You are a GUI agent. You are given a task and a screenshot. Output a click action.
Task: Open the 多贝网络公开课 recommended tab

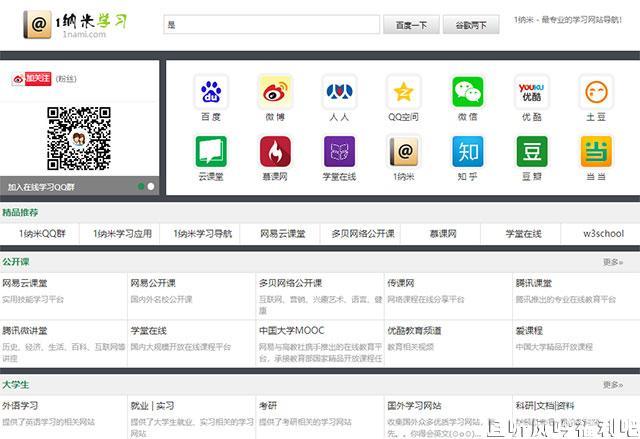point(363,234)
